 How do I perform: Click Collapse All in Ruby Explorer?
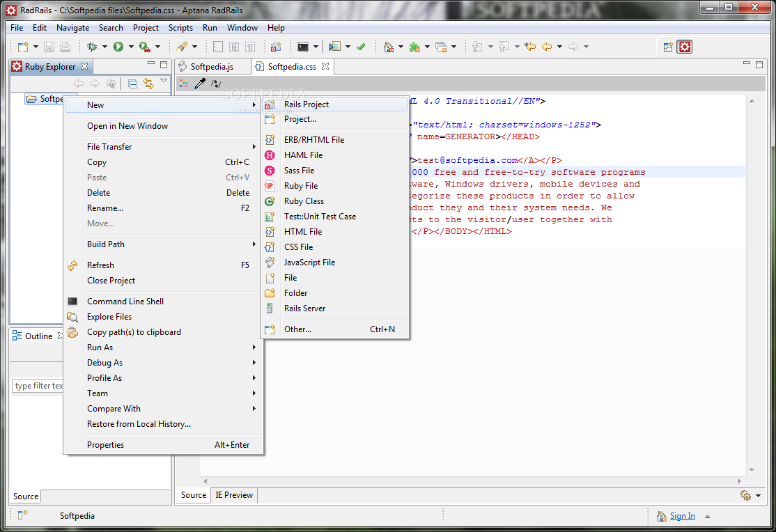pyautogui.click(x=132, y=84)
